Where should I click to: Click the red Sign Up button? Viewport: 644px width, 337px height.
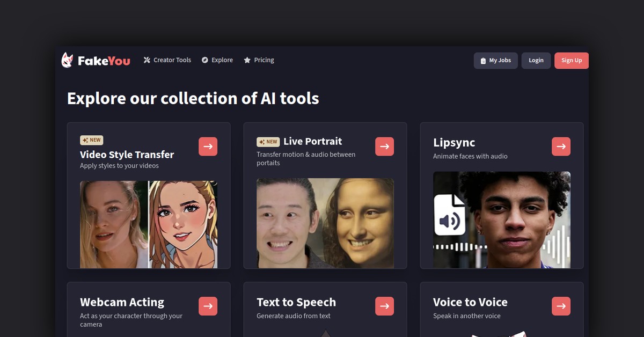click(x=571, y=61)
